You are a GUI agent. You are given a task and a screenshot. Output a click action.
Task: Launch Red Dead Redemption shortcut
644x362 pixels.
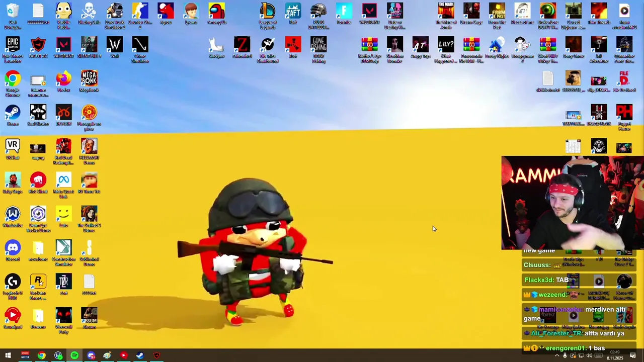pos(63,151)
